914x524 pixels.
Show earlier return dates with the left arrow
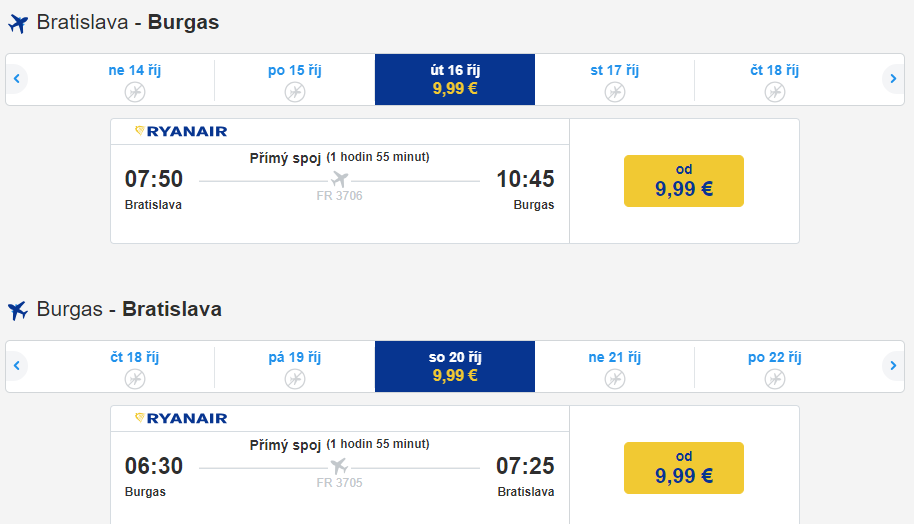click(17, 366)
